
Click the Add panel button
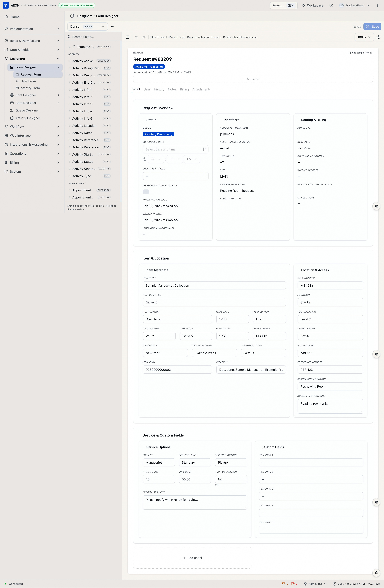(192, 558)
